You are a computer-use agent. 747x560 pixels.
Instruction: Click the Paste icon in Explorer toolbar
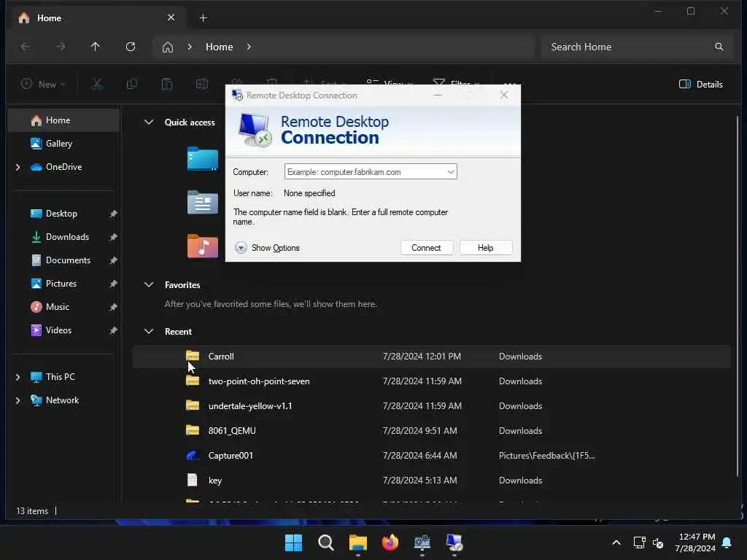[x=167, y=85]
